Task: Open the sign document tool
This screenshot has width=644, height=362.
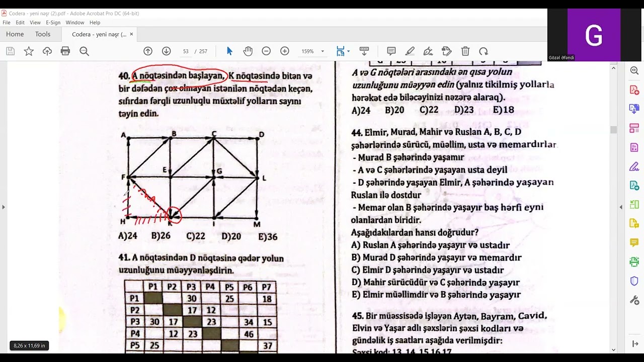Action: [x=428, y=51]
